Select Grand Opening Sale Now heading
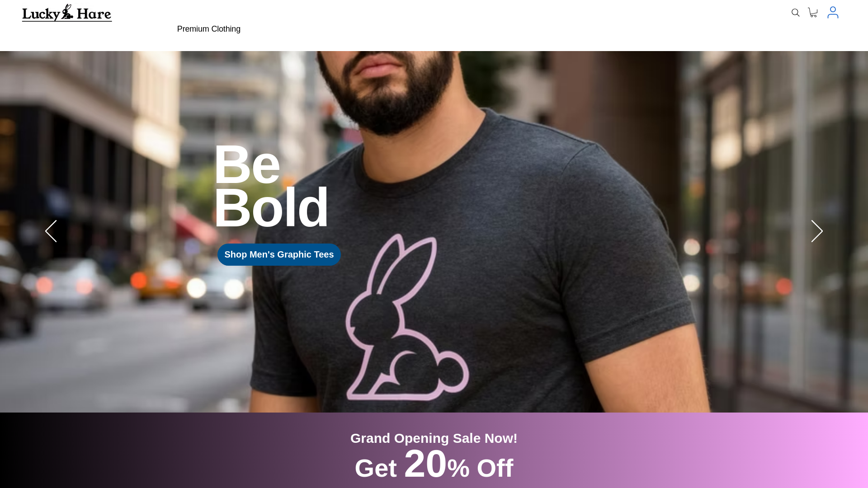Viewport: 868px width, 488px height. (434, 438)
